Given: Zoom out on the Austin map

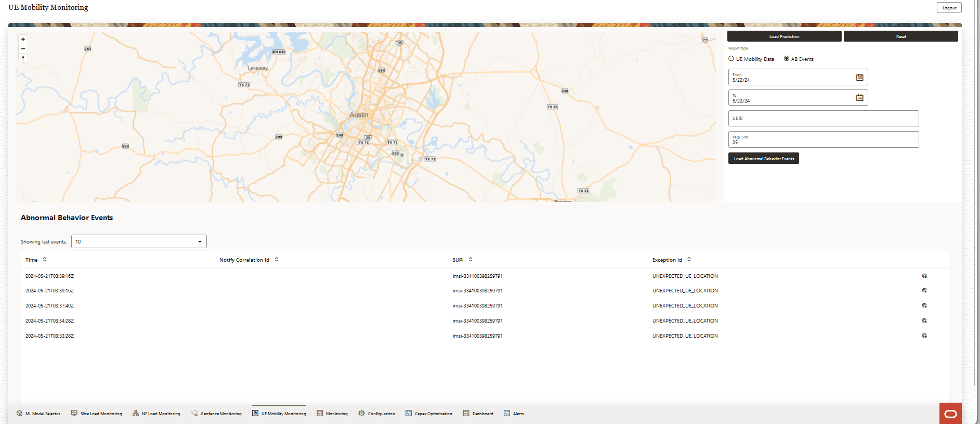Looking at the screenshot, I should 23,48.
